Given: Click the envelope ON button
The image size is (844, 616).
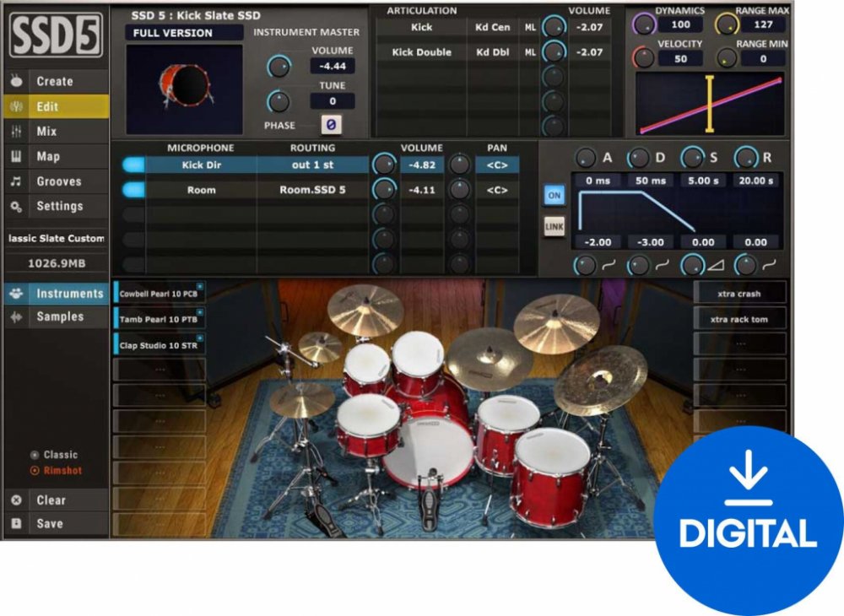Looking at the screenshot, I should 555,195.
